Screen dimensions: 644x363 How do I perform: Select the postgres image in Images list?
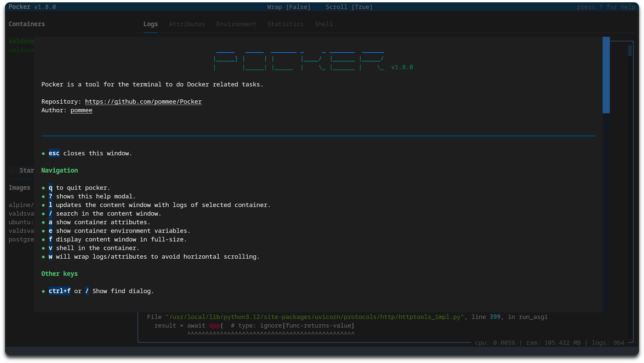[x=21, y=239]
